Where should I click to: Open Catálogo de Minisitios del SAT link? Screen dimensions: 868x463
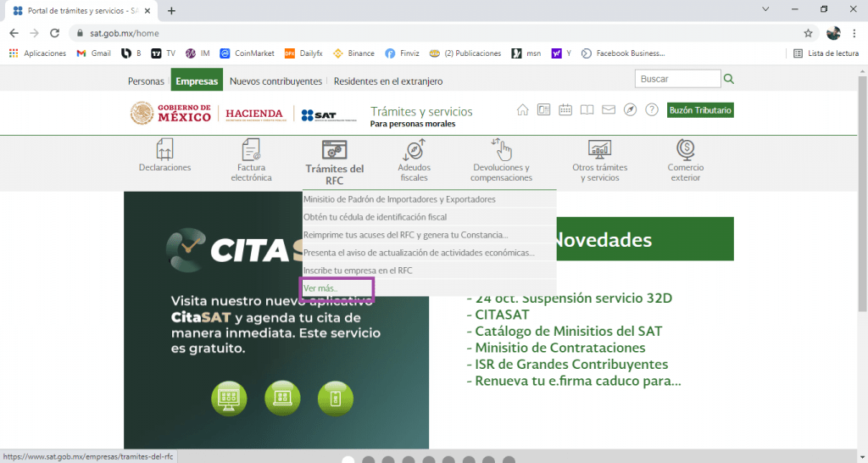[x=564, y=332]
